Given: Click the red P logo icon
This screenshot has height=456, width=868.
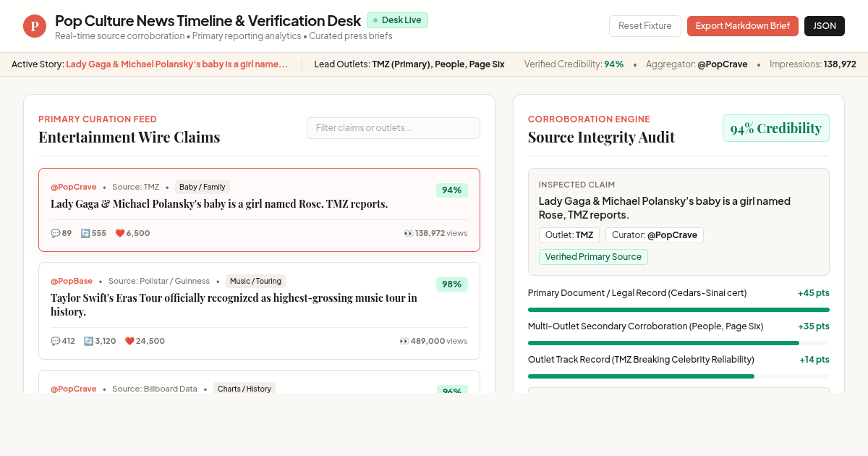Looking at the screenshot, I should tap(35, 26).
